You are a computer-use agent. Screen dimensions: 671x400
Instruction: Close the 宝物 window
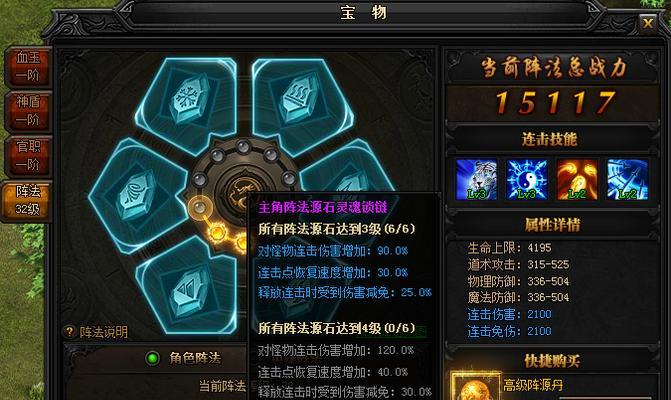tap(647, 23)
